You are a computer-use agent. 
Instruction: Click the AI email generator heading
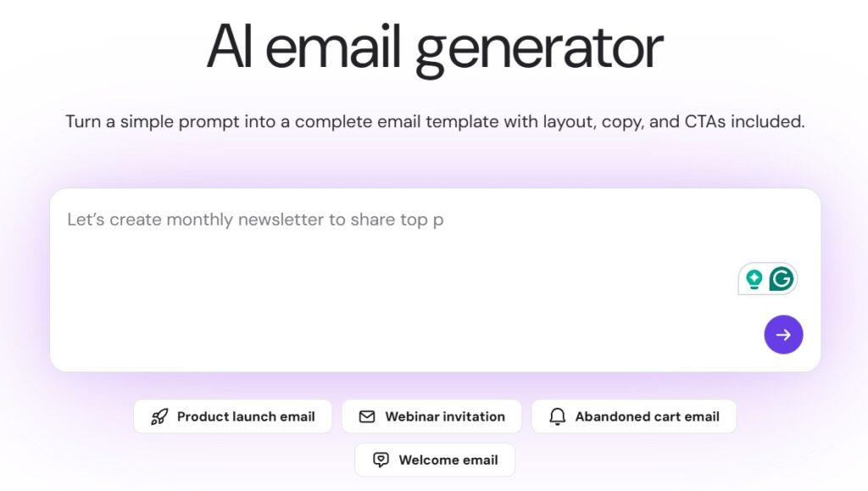(x=434, y=47)
